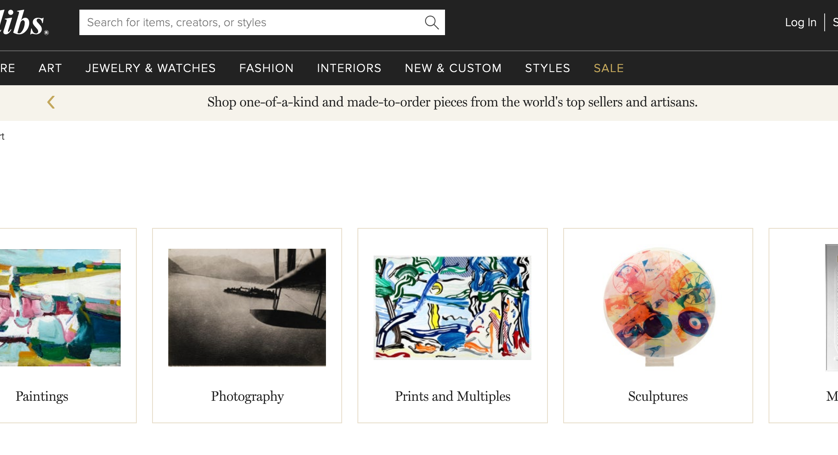Image resolution: width=838 pixels, height=455 pixels.
Task: Open the New & Custom menu
Action: (x=453, y=68)
